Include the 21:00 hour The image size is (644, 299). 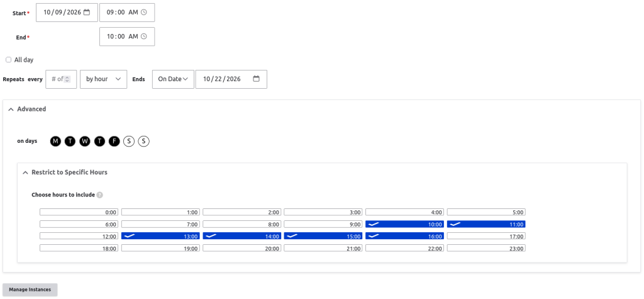[323, 248]
